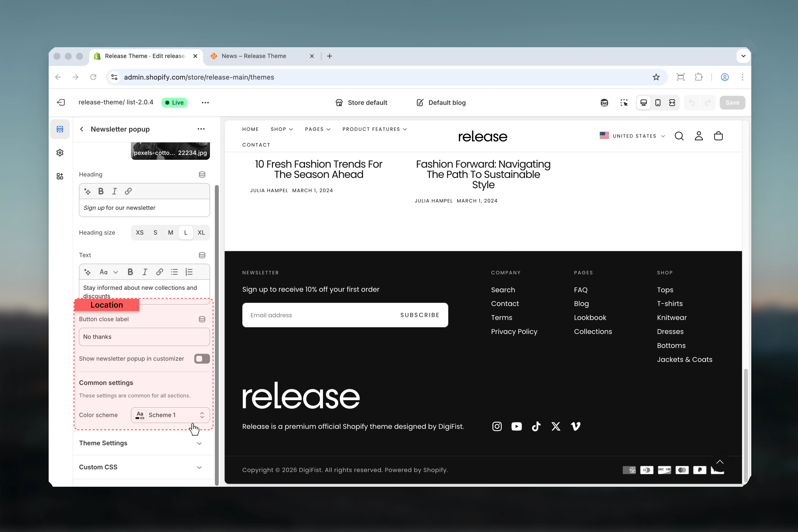Click the Italic icon in Heading toolbar

(115, 191)
